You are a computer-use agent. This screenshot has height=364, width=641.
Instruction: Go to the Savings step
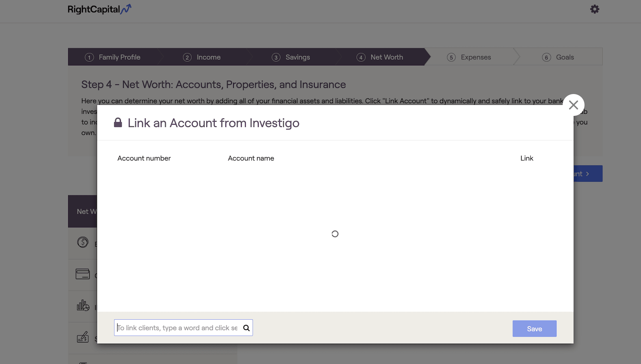pos(291,57)
